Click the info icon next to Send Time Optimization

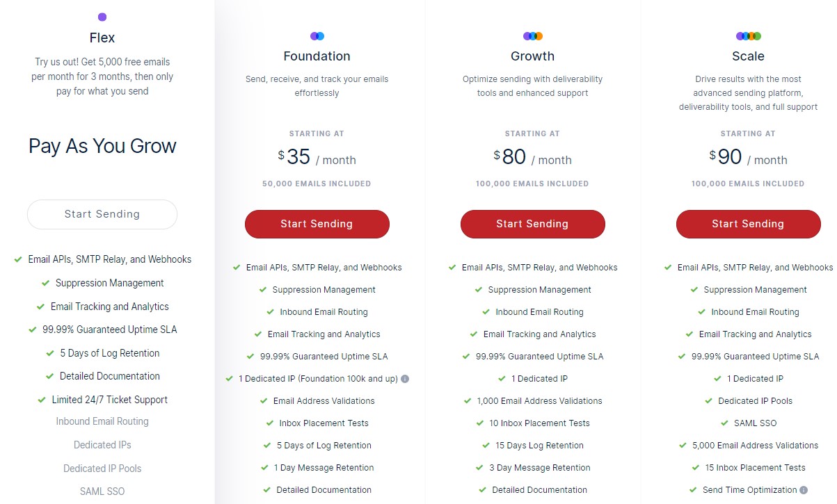pyautogui.click(x=804, y=490)
